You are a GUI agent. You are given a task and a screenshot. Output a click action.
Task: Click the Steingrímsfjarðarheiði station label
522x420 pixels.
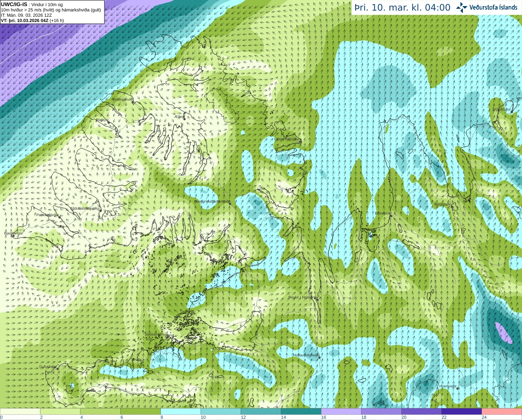(211, 201)
